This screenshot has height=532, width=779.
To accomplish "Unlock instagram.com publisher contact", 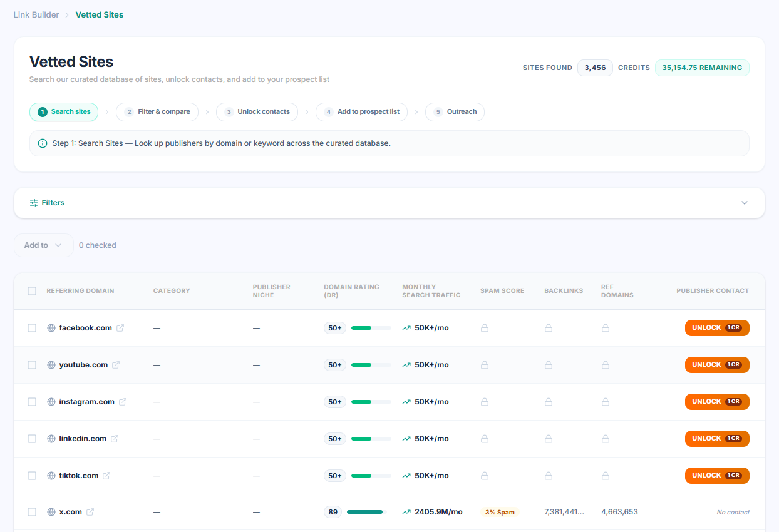I will click(717, 402).
